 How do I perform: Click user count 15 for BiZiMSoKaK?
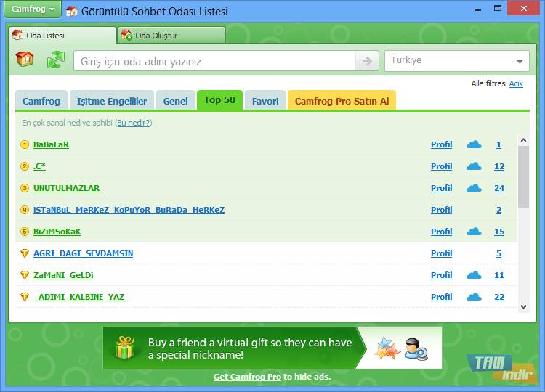tap(499, 232)
